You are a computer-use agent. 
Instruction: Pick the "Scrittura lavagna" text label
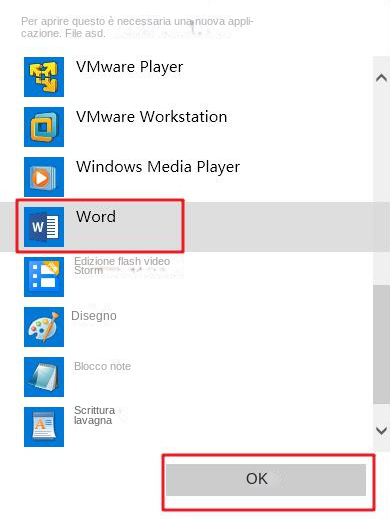(94, 415)
